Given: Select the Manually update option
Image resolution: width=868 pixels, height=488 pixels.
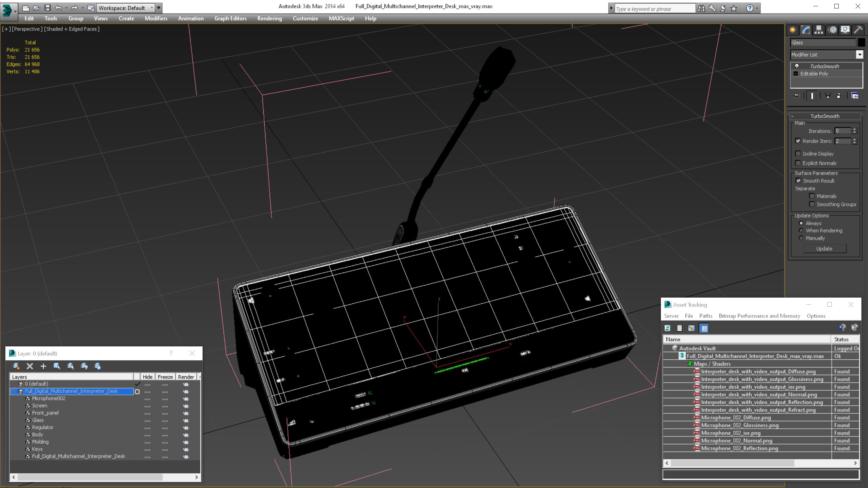Looking at the screenshot, I should [x=801, y=238].
